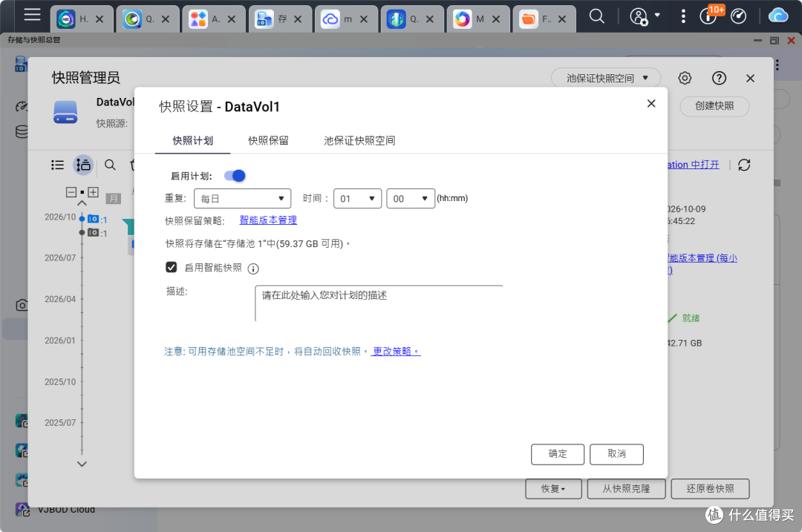
Task: Close the A. App Center tab
Action: pyautogui.click(x=232, y=19)
